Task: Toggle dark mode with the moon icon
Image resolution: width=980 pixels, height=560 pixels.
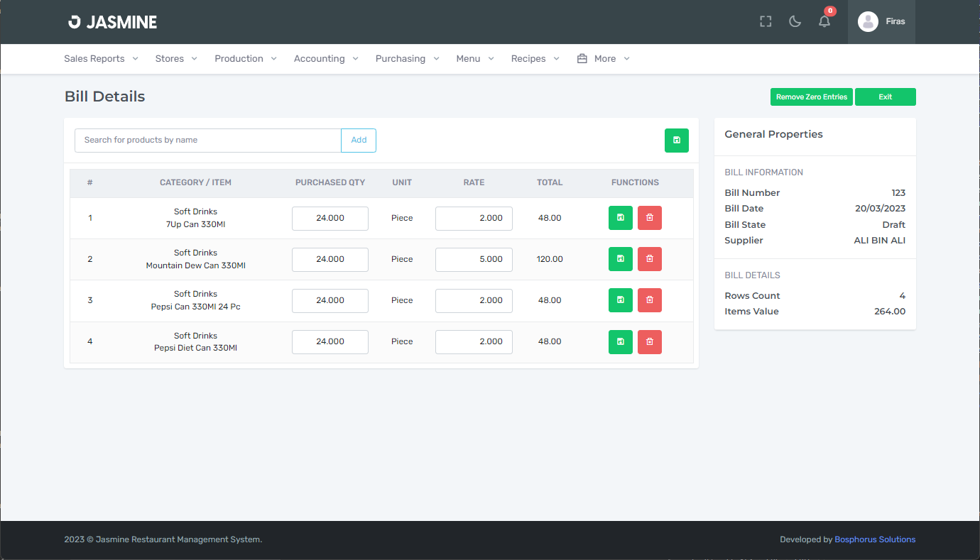Action: tap(795, 22)
